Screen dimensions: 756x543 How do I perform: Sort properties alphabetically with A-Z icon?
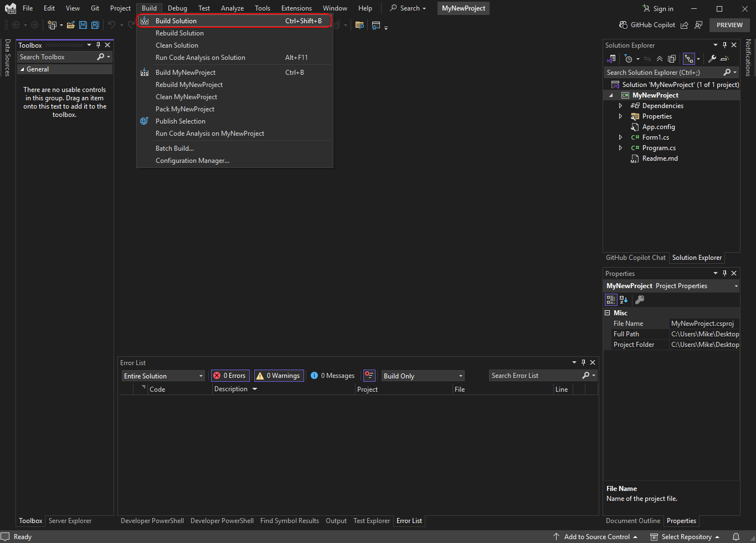click(624, 300)
